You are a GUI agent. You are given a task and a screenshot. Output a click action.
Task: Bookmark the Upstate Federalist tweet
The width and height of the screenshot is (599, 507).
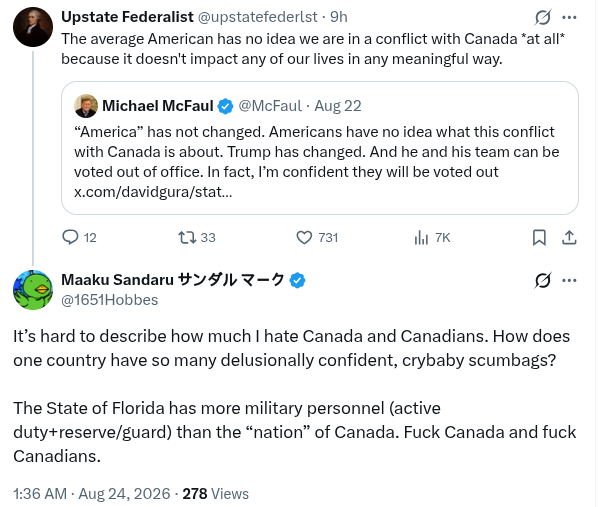539,237
